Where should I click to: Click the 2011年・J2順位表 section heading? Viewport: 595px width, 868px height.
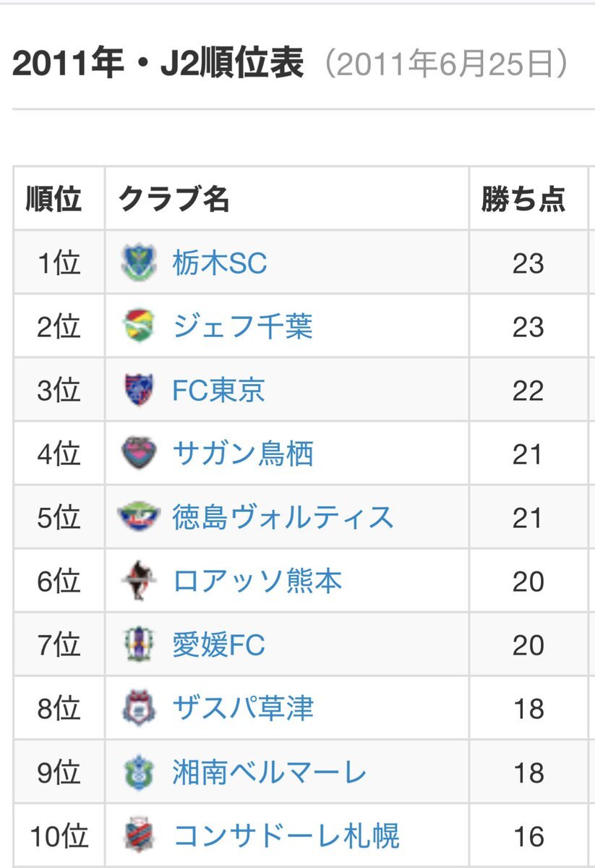[x=158, y=66]
